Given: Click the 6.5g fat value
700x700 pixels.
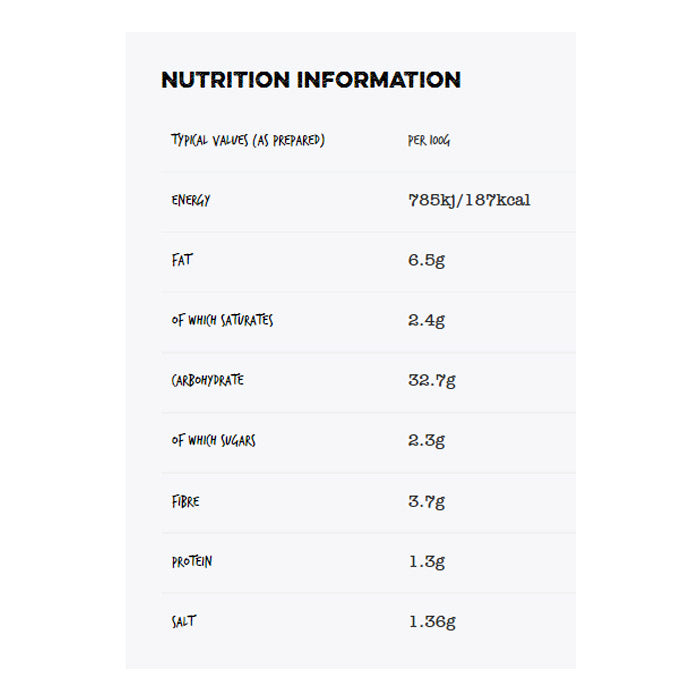Looking at the screenshot, I should click(426, 260).
